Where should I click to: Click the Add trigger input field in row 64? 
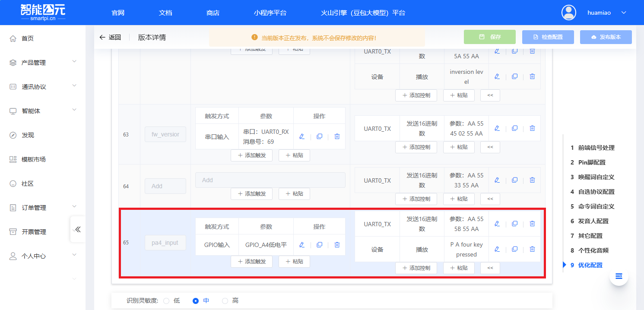[270, 180]
